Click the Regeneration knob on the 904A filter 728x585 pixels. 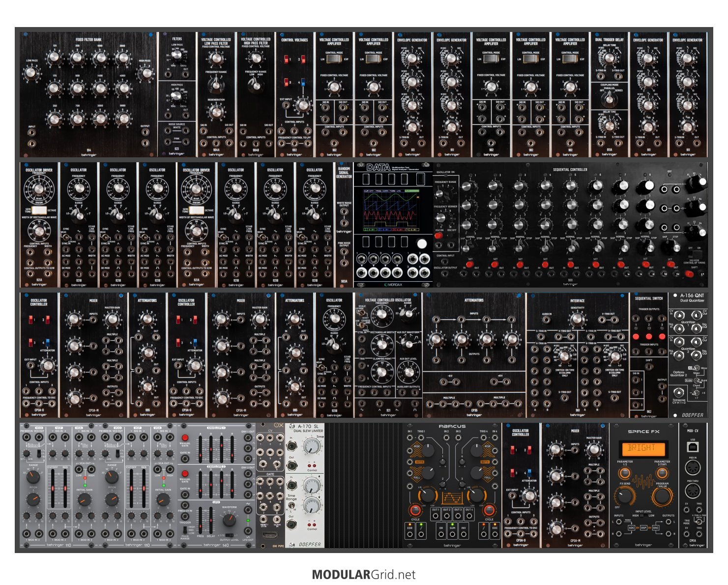(x=216, y=112)
